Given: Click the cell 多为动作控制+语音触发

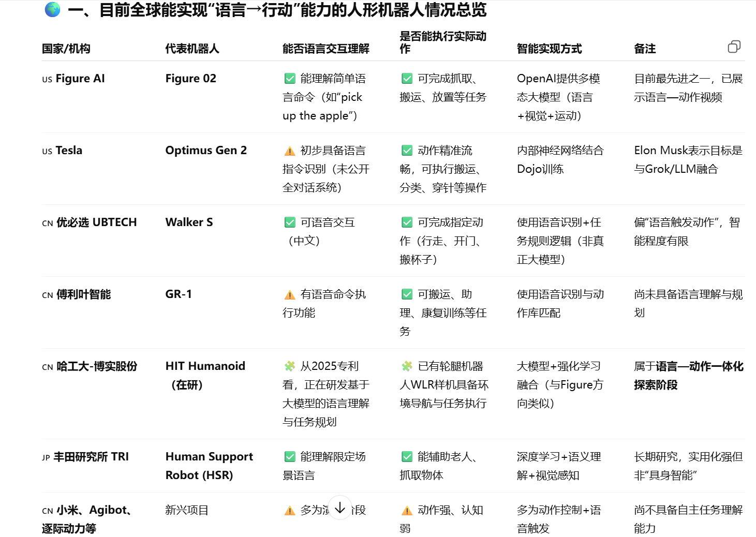Looking at the screenshot, I should pos(559,519).
